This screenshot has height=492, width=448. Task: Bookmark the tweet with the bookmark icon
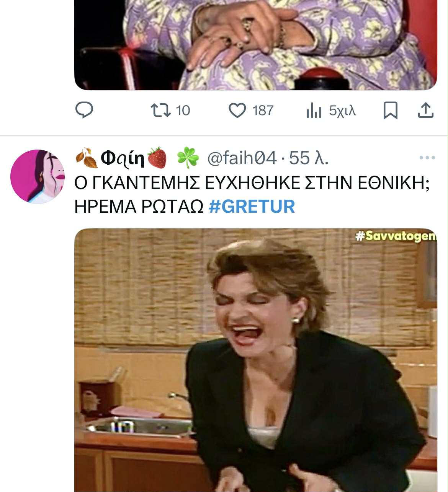pos(391,111)
